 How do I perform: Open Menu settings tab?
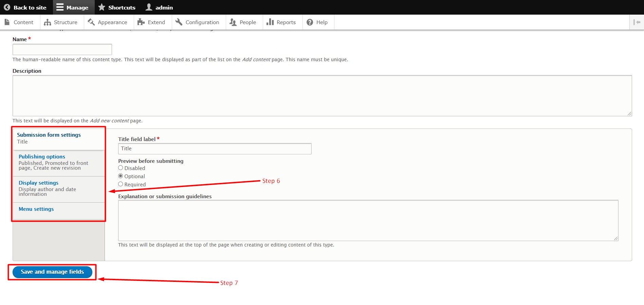click(59, 211)
